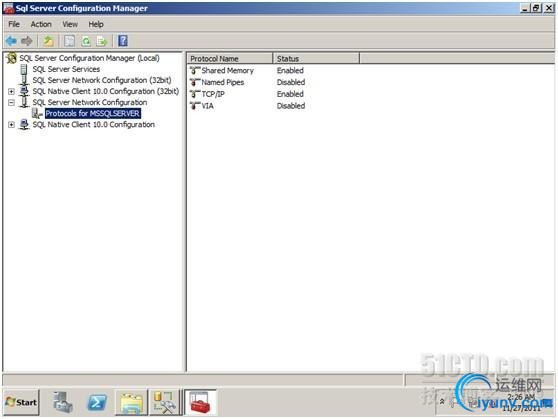
Task: Open the Action menu
Action: [x=41, y=24]
